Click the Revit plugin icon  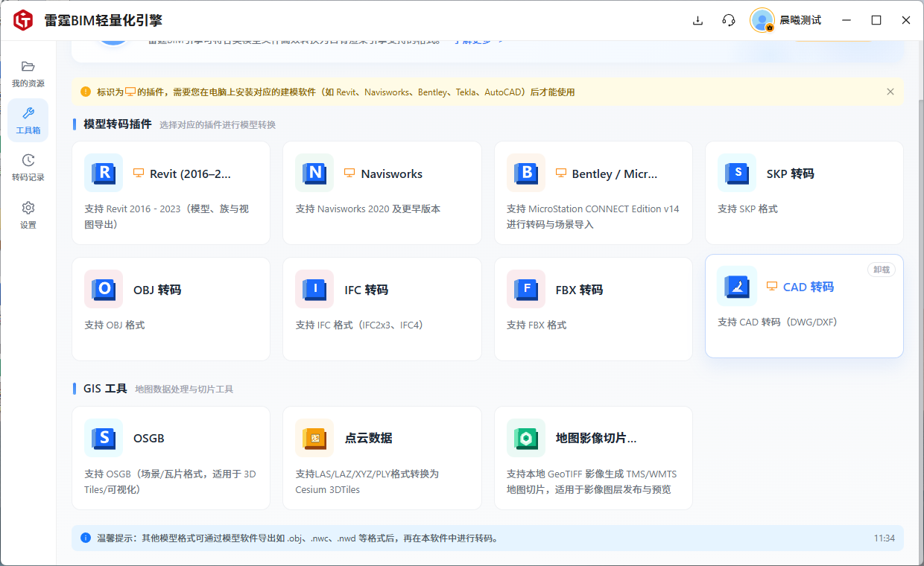(104, 174)
